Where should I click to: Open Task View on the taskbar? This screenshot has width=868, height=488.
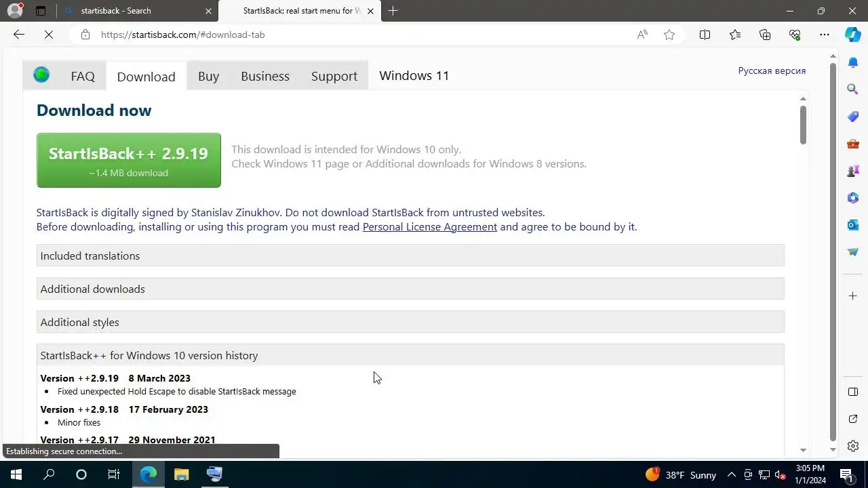pyautogui.click(x=114, y=474)
